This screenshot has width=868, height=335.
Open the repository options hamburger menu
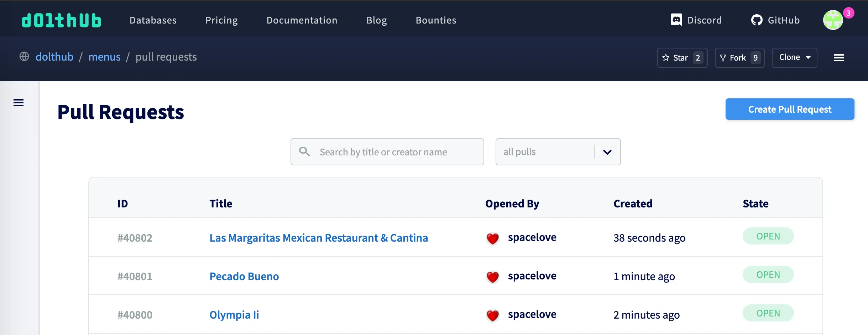839,57
